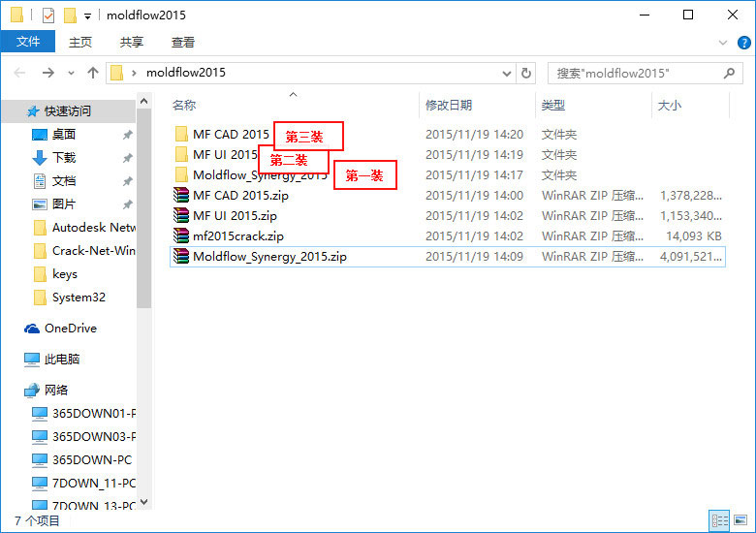Select Autodesk Netw folder in sidebar
Viewport: 756px width, 533px height.
click(x=85, y=228)
